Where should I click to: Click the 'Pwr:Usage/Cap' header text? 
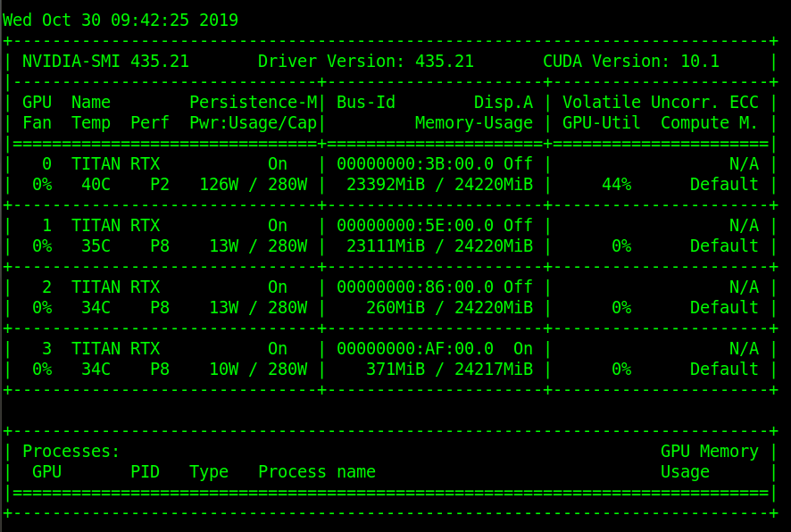pos(254,123)
